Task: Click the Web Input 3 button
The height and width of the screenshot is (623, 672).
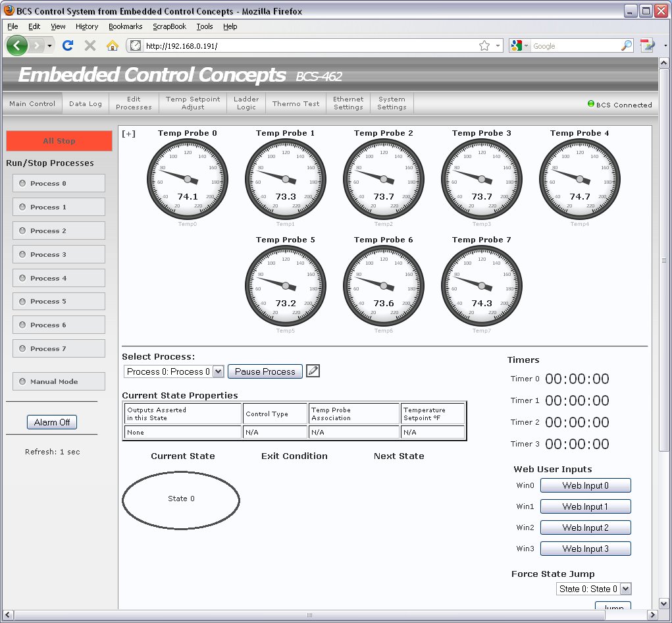Action: pos(585,549)
